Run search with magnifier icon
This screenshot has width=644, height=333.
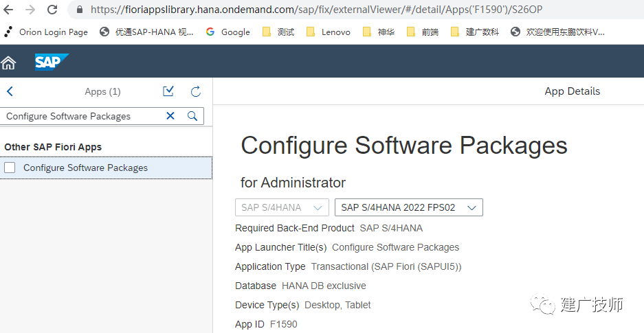click(x=192, y=116)
